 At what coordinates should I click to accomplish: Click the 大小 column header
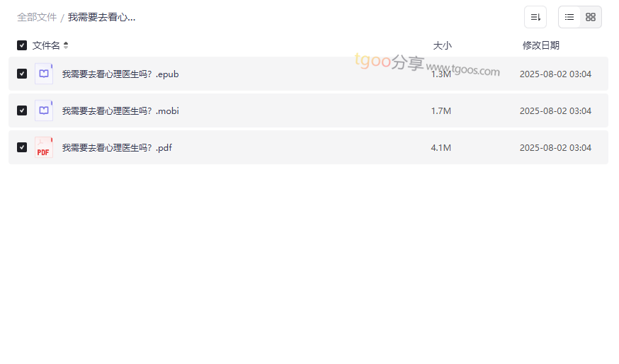pyautogui.click(x=442, y=45)
